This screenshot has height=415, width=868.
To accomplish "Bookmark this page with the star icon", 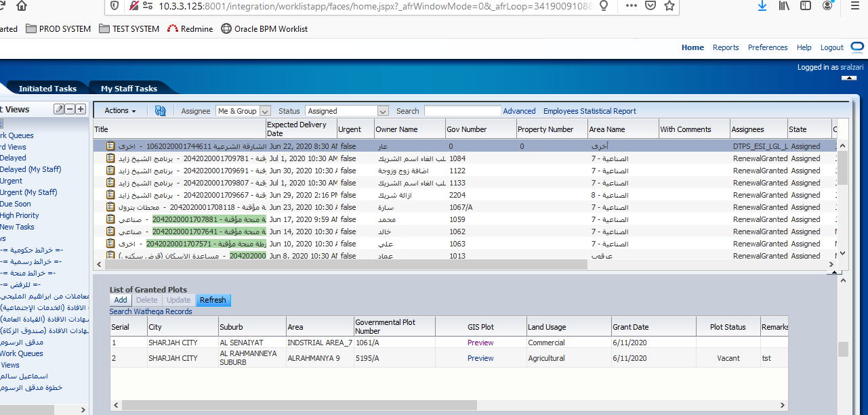I will click(669, 5).
